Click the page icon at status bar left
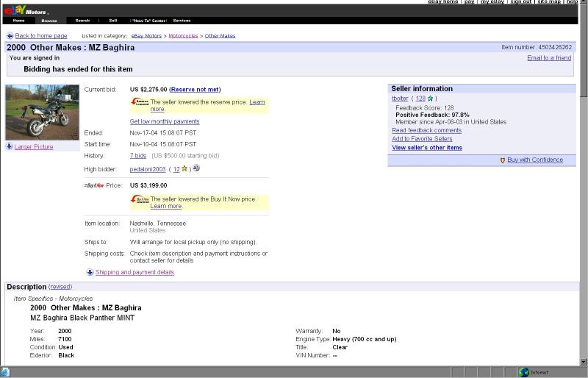 (x=4, y=372)
